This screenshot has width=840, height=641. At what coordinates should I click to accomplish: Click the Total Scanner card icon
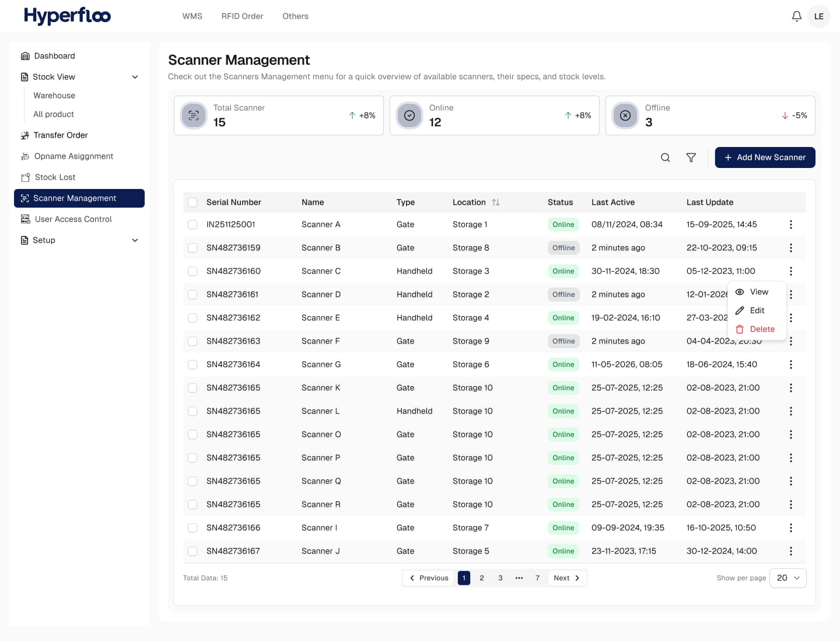pyautogui.click(x=194, y=115)
